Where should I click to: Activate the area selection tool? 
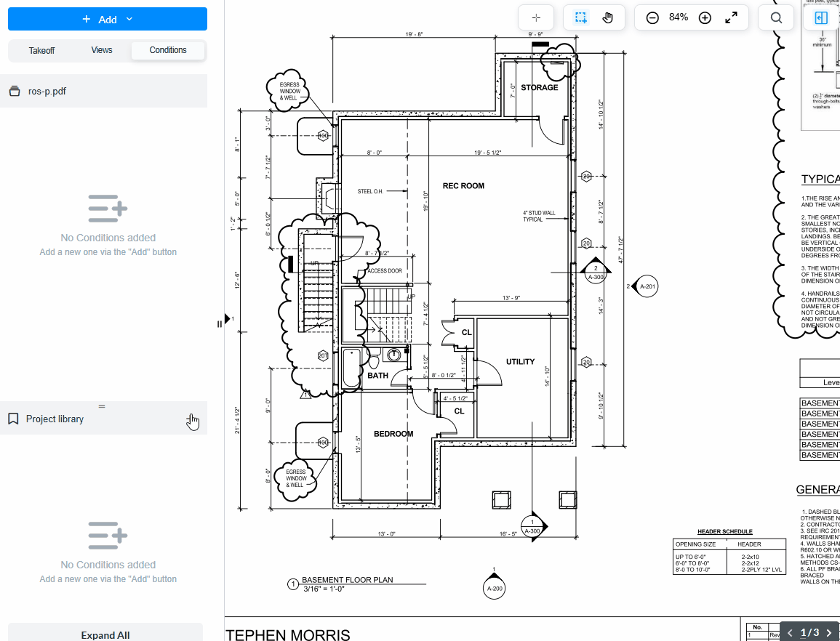click(581, 18)
